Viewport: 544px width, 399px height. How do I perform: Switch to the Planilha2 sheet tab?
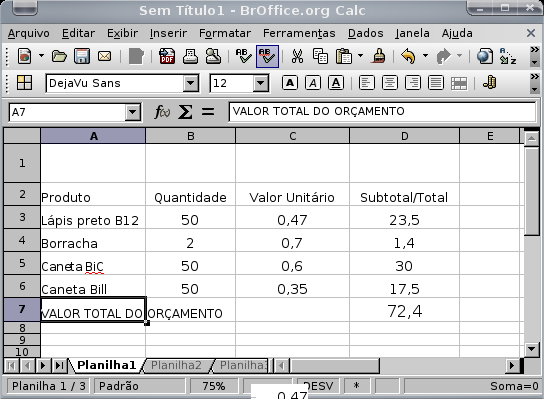coord(176,365)
